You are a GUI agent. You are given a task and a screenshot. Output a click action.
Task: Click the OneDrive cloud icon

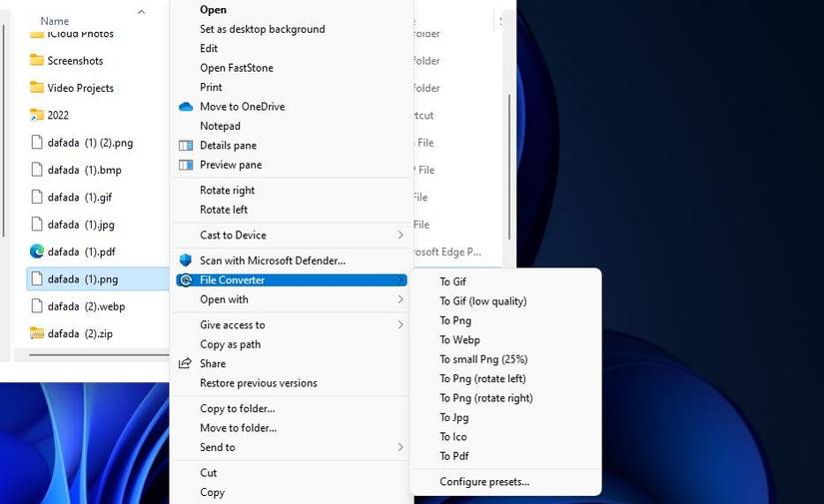click(x=186, y=107)
